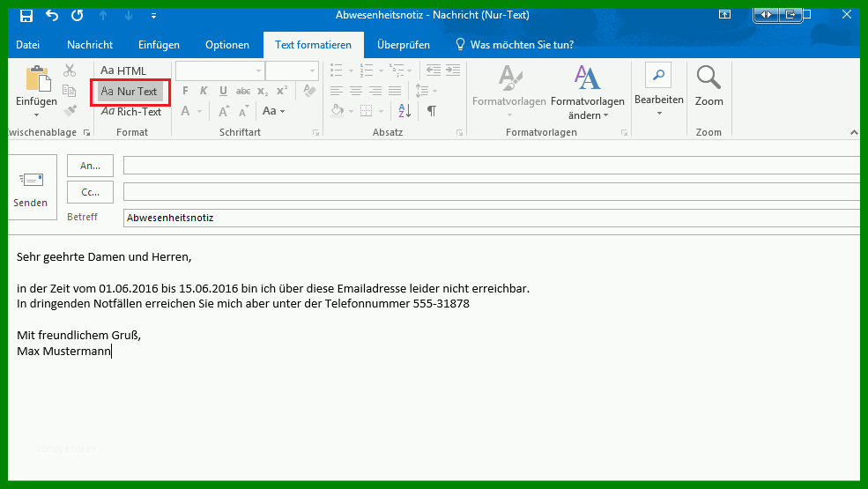Open the font size combo box
868x489 pixels.
pos(292,70)
